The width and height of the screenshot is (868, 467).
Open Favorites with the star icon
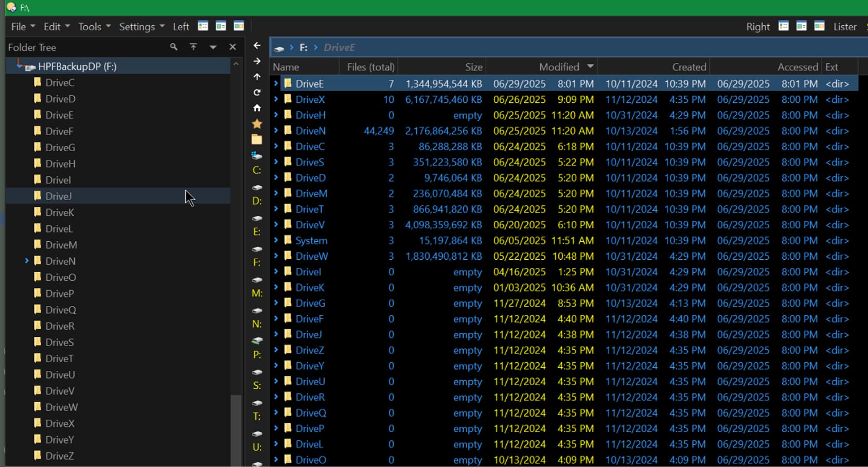(x=257, y=124)
